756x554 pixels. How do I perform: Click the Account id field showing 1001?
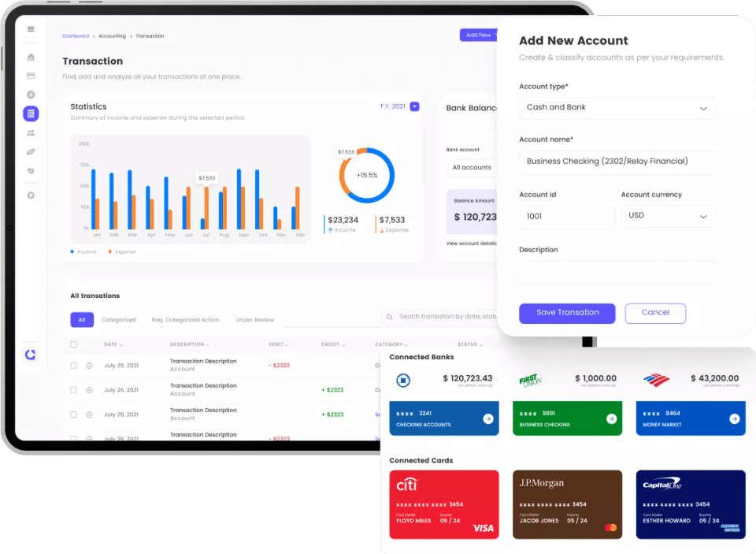point(567,218)
